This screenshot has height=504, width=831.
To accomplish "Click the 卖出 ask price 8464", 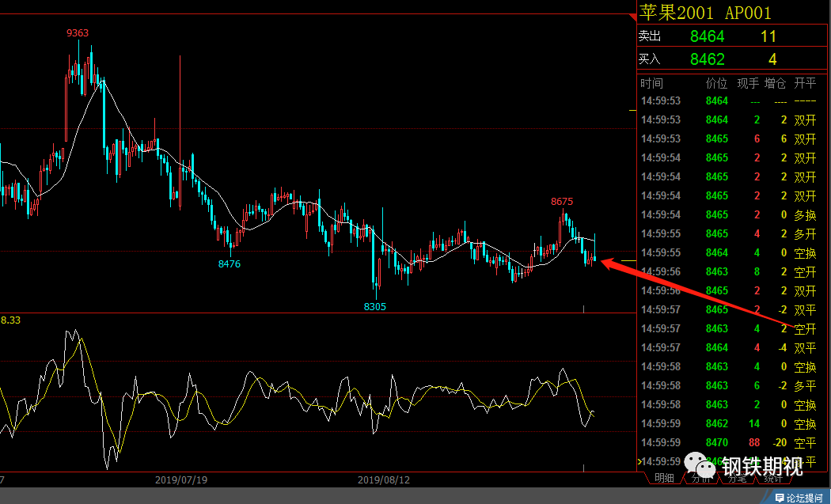I will (x=707, y=36).
